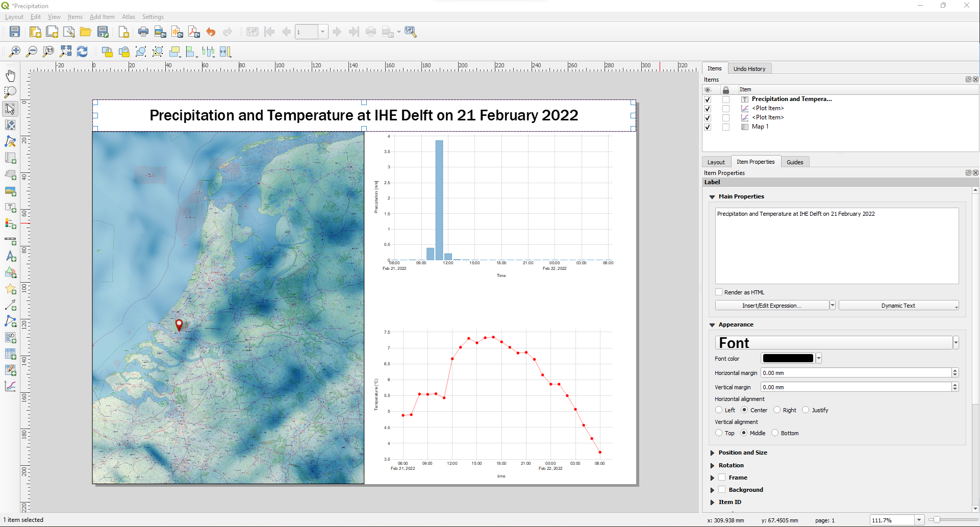Click the Font button

[834, 343]
